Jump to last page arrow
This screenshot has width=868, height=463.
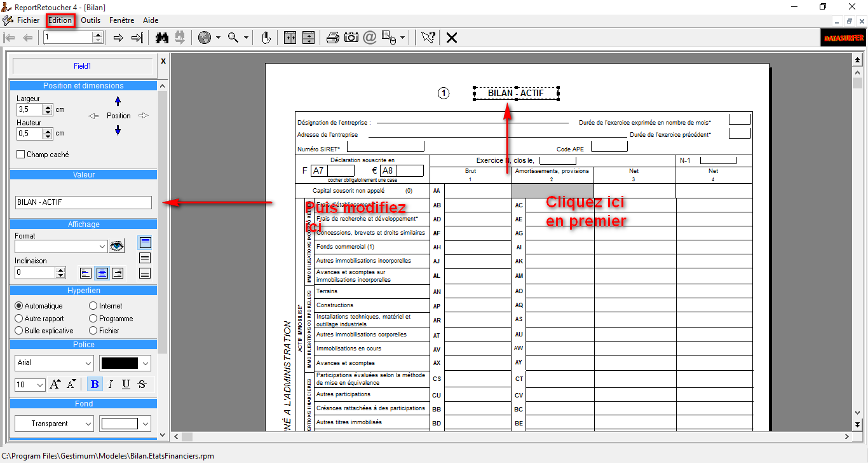(137, 38)
